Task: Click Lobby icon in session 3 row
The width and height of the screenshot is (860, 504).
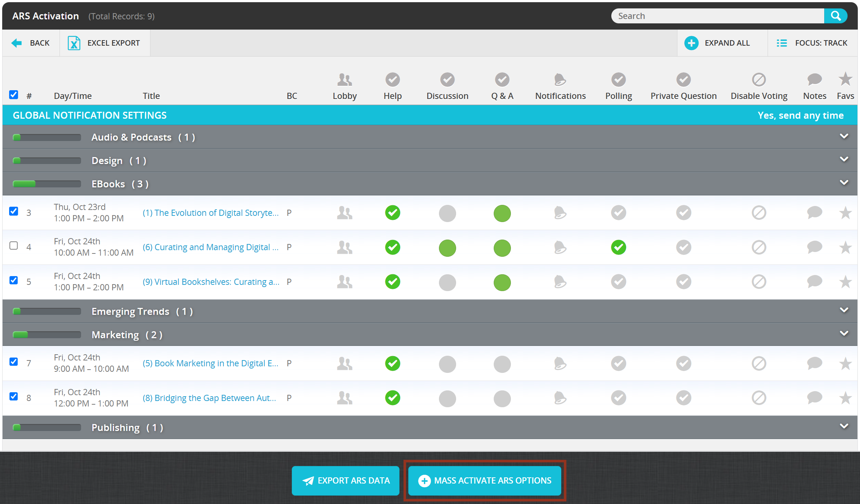Action: [344, 213]
